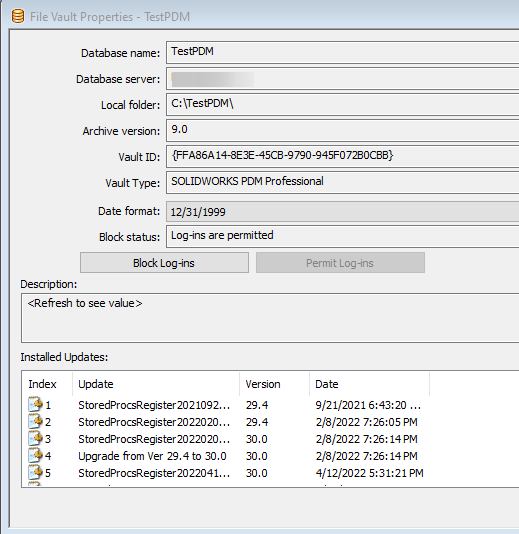Click the Description text box

pyautogui.click(x=270, y=318)
